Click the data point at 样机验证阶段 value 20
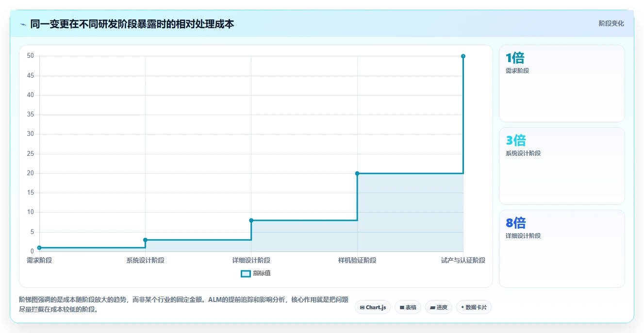644x333 pixels. coord(357,173)
